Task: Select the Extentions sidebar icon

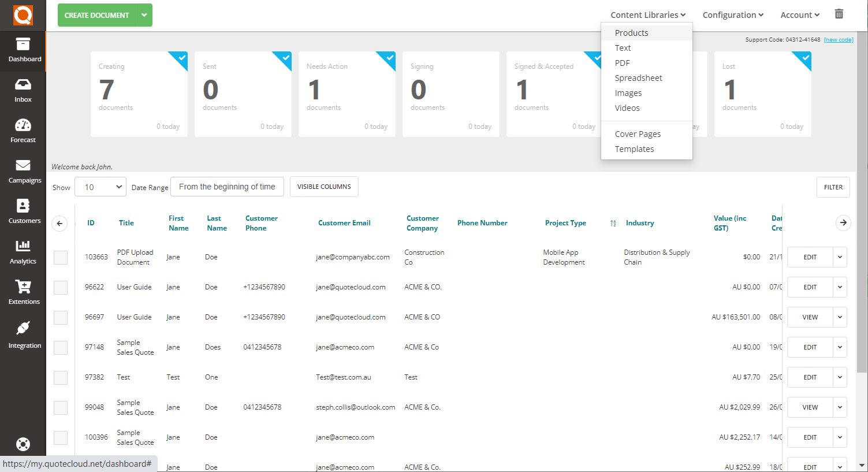Action: pyautogui.click(x=23, y=292)
